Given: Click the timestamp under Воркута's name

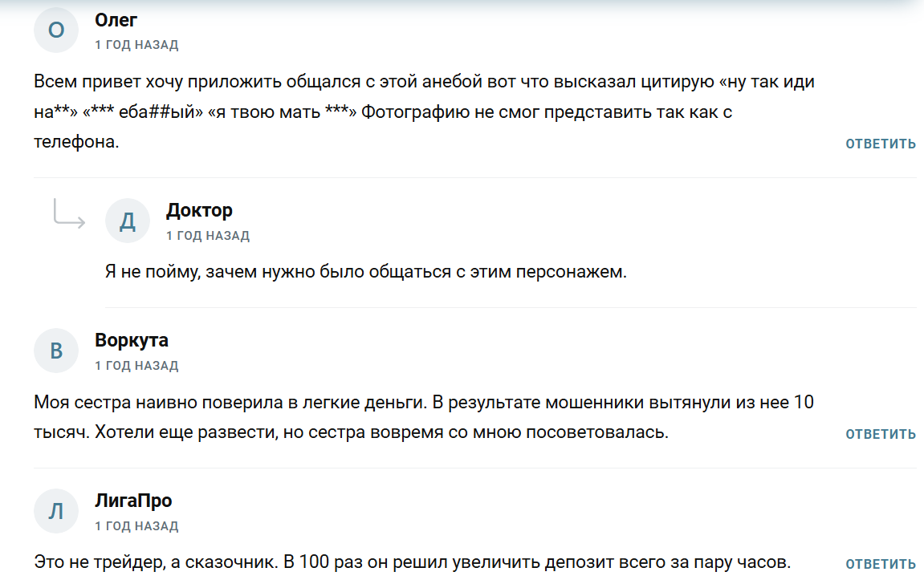Looking at the screenshot, I should (136, 365).
